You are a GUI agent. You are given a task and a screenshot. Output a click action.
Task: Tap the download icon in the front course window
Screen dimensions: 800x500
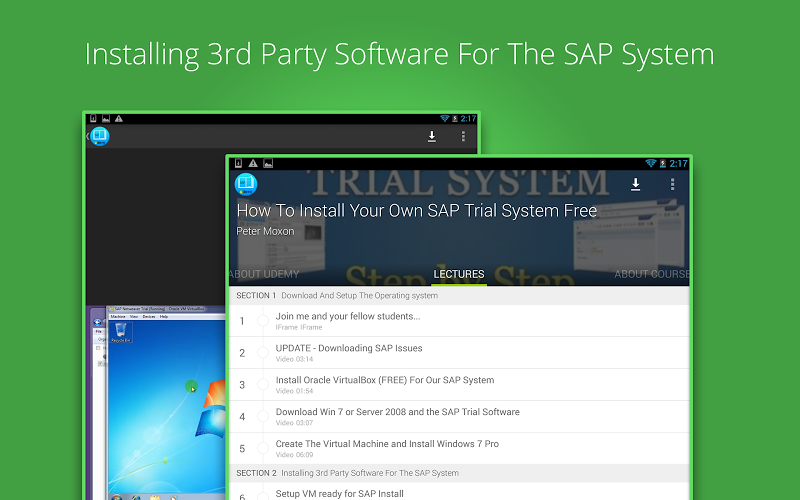pyautogui.click(x=635, y=184)
